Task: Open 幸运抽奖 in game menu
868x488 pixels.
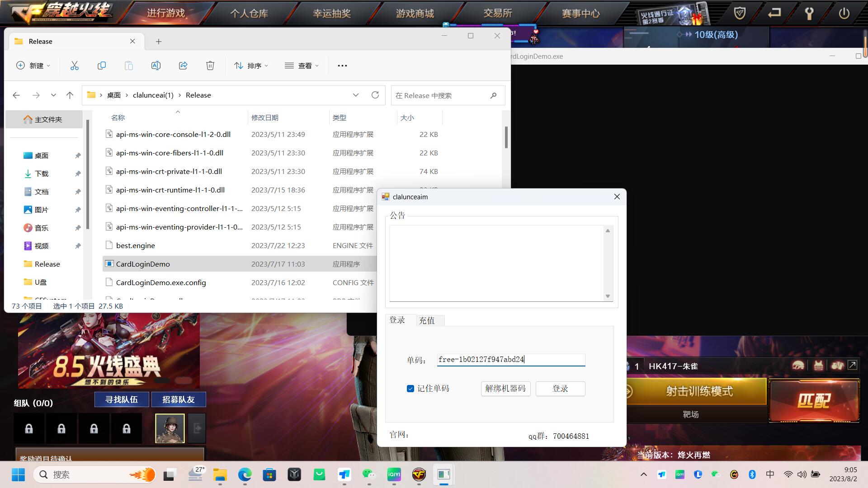Action: [332, 13]
